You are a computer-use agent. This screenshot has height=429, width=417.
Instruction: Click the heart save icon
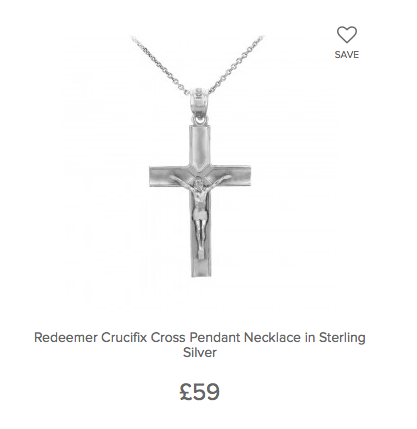pyautogui.click(x=347, y=34)
